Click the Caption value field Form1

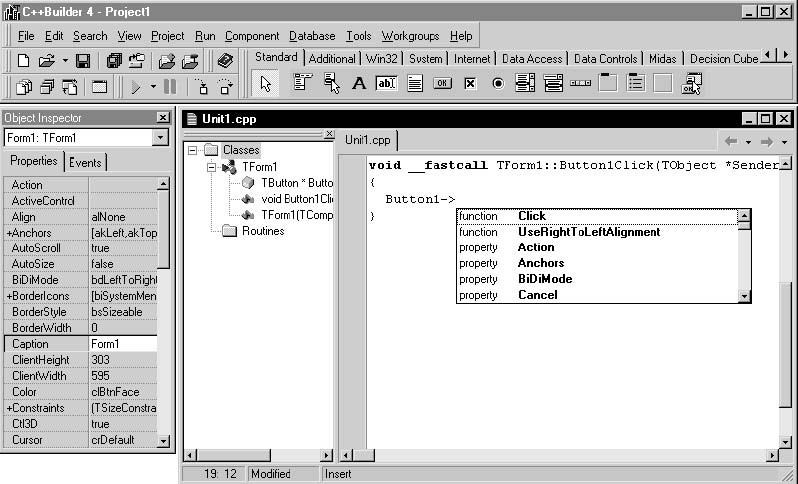coord(123,344)
